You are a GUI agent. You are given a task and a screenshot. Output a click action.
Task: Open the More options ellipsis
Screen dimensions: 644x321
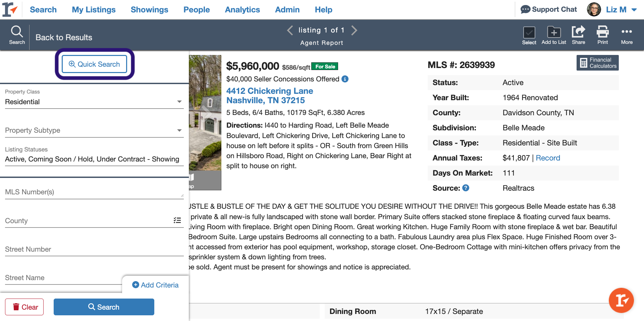click(627, 32)
